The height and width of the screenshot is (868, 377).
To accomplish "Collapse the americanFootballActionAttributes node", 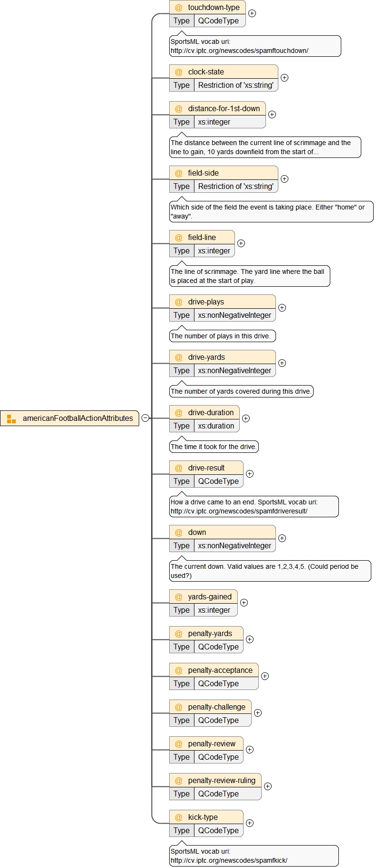I will 145,418.
